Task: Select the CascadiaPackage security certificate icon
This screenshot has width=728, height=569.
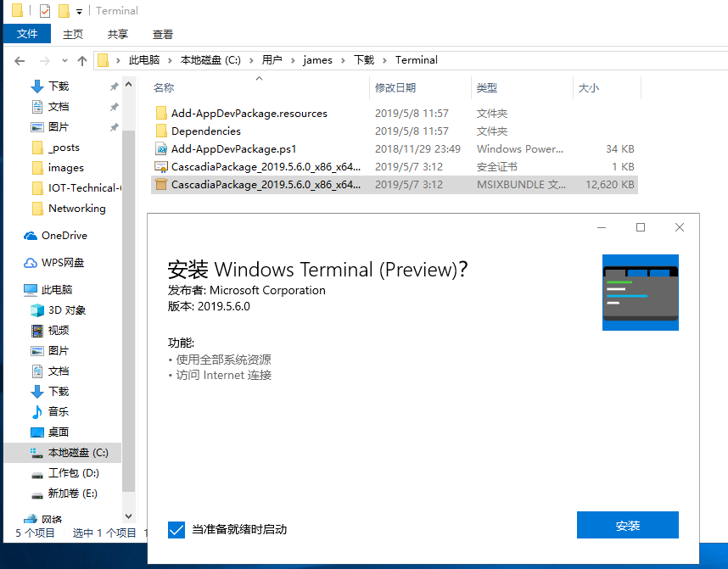Action: click(x=161, y=166)
